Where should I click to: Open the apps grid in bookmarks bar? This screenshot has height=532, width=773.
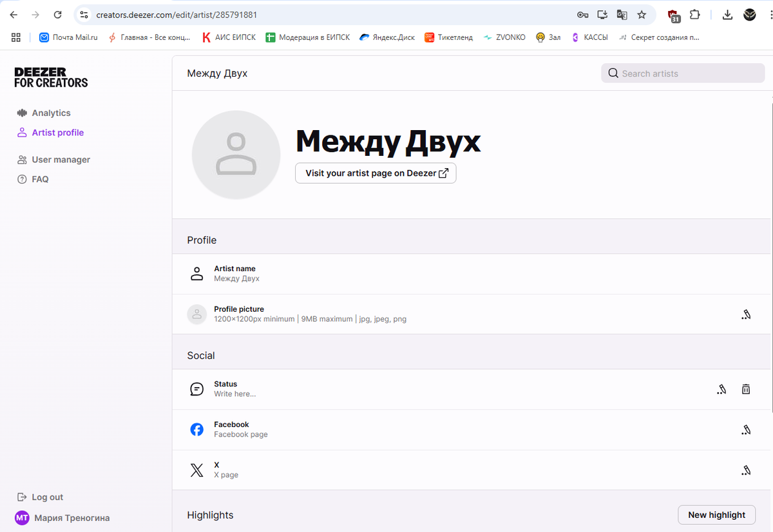pyautogui.click(x=16, y=37)
